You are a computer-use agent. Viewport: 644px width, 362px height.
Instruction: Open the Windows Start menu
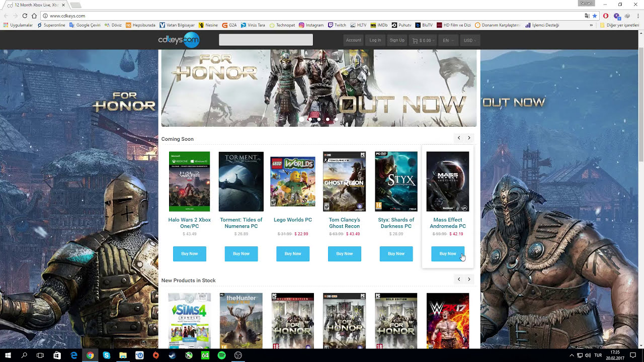pyautogui.click(x=8, y=355)
